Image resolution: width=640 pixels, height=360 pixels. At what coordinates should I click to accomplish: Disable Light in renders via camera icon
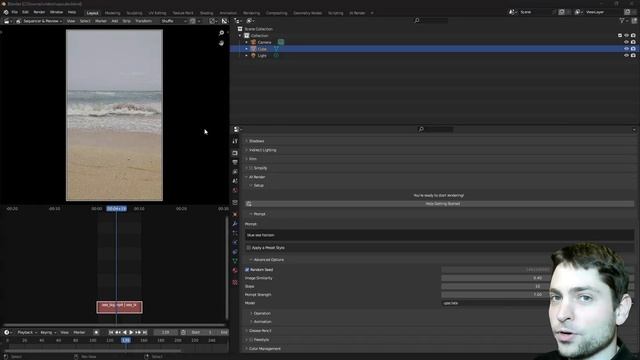[x=633, y=56]
